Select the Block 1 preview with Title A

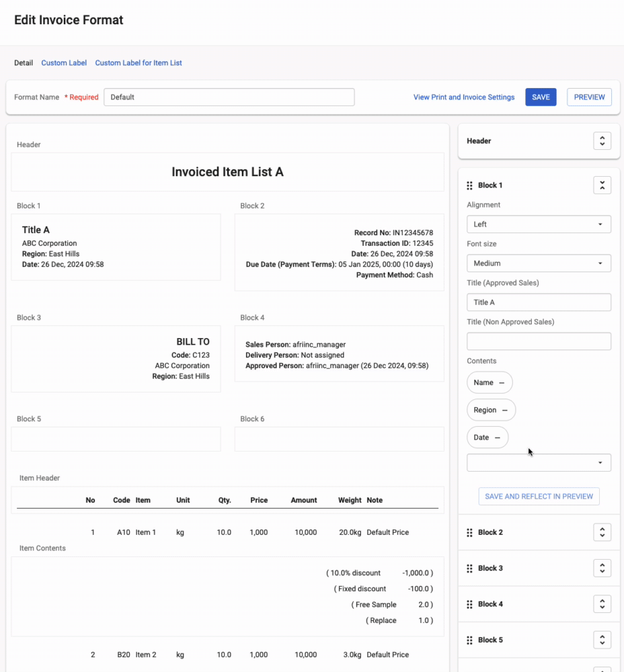coord(116,247)
